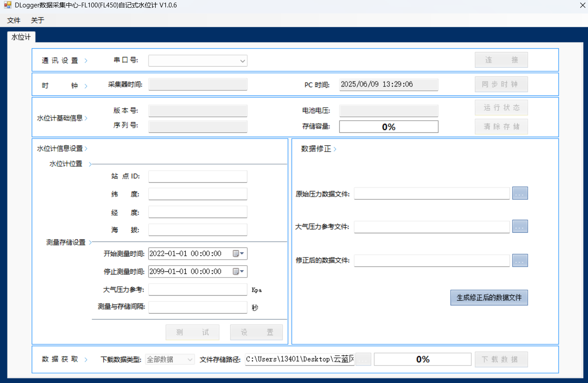Click the 停止测量时间 date text
This screenshot has width=588, height=383.
[x=185, y=271]
